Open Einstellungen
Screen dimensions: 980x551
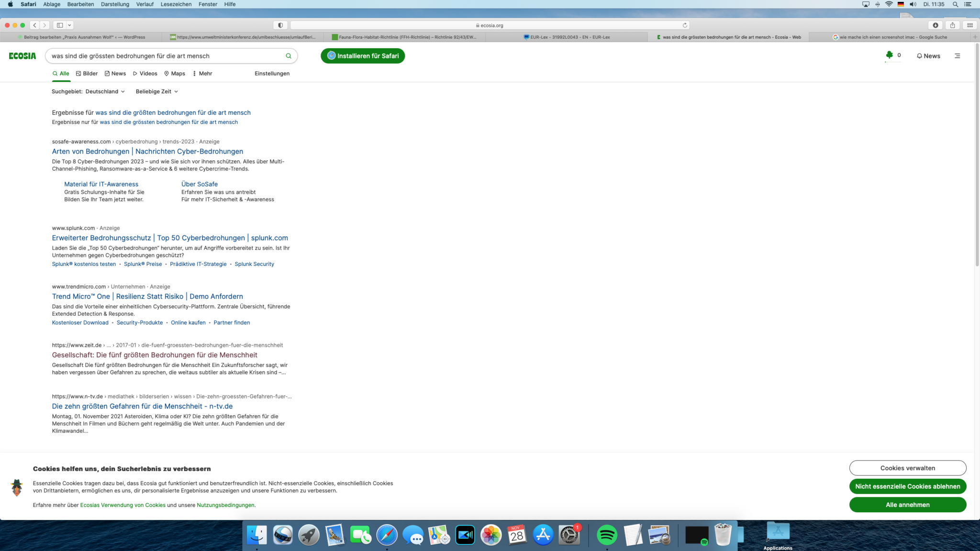pyautogui.click(x=272, y=74)
